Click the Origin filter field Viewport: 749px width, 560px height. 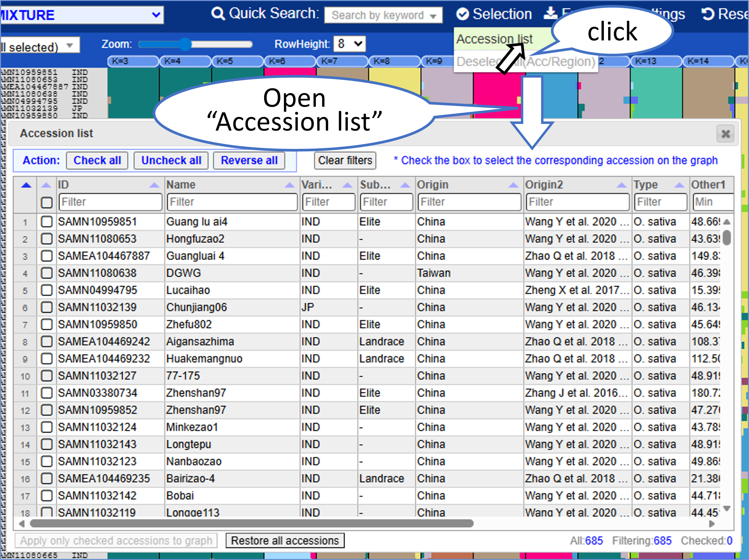(x=469, y=202)
